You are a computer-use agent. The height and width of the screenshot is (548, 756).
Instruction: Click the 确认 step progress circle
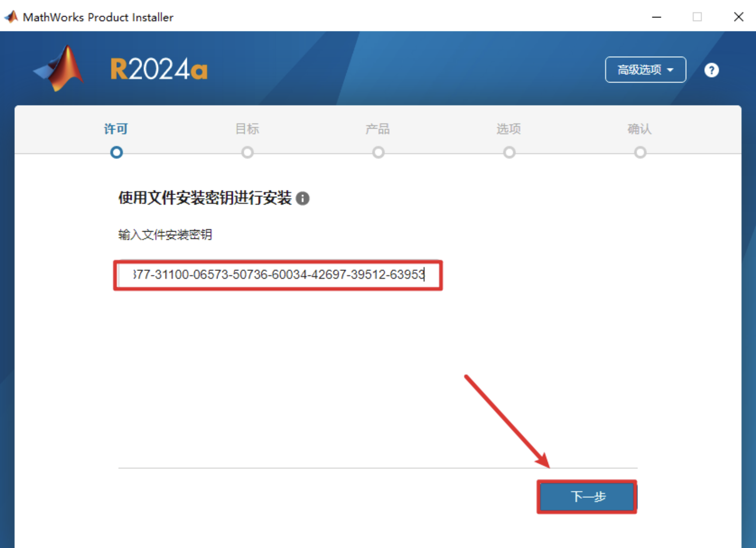[x=640, y=152]
